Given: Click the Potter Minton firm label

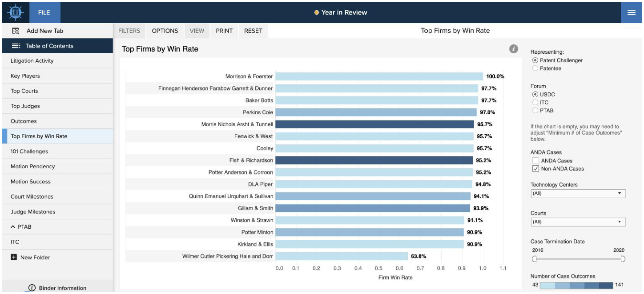Looking at the screenshot, I should coord(258,232).
